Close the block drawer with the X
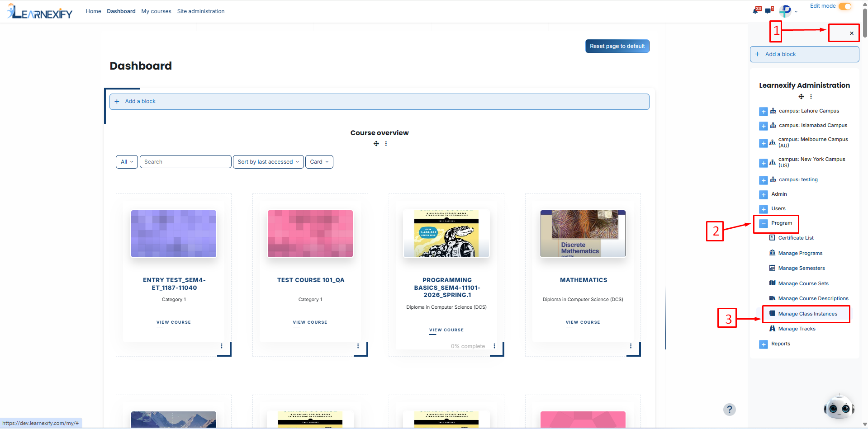This screenshot has width=868, height=429. pos(852,33)
